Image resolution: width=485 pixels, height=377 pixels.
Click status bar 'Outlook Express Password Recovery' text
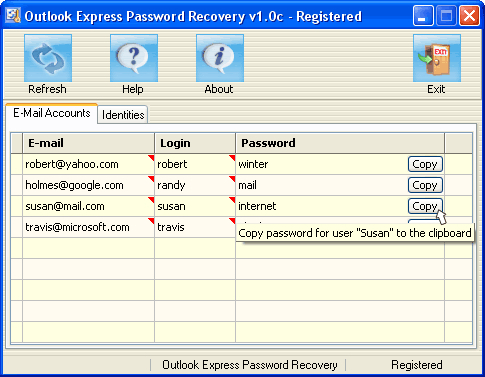click(250, 365)
